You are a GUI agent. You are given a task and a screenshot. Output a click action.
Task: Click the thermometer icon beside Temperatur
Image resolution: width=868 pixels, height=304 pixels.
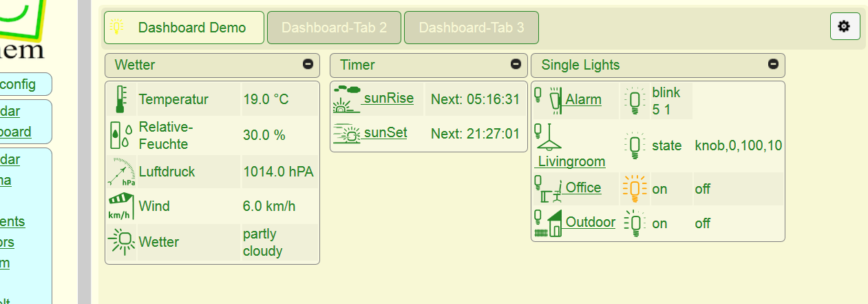coord(121,100)
